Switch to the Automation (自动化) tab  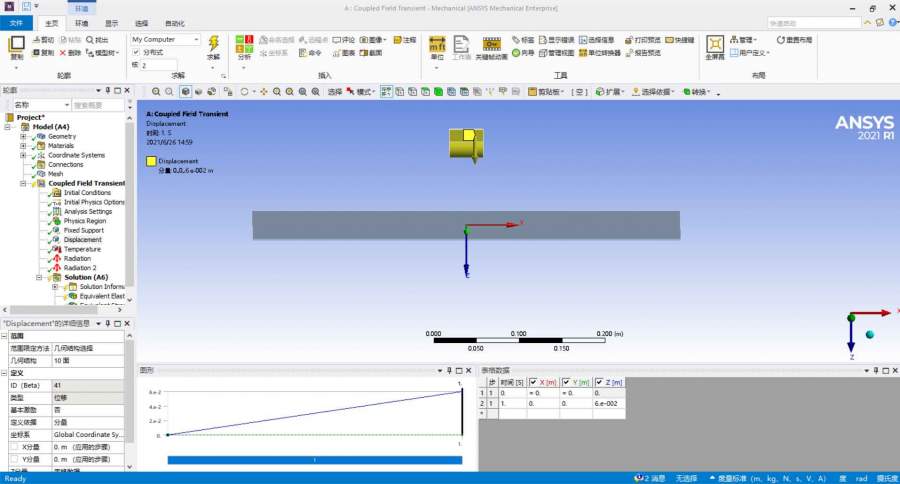click(174, 24)
